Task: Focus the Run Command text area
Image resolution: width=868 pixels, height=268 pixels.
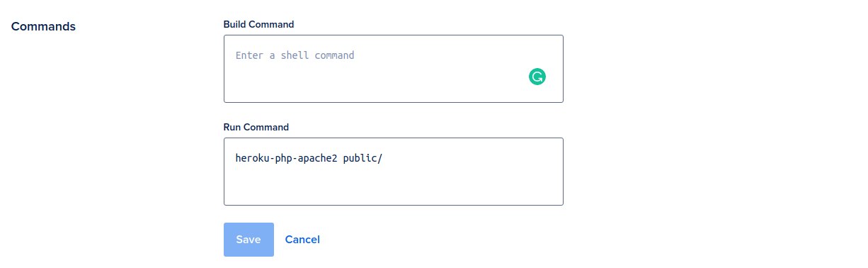Action: tap(394, 172)
